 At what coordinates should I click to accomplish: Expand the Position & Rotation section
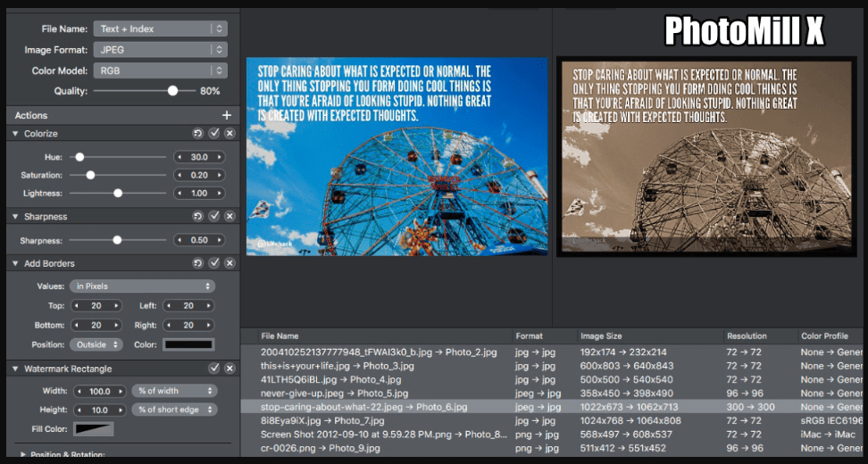pos(23,454)
